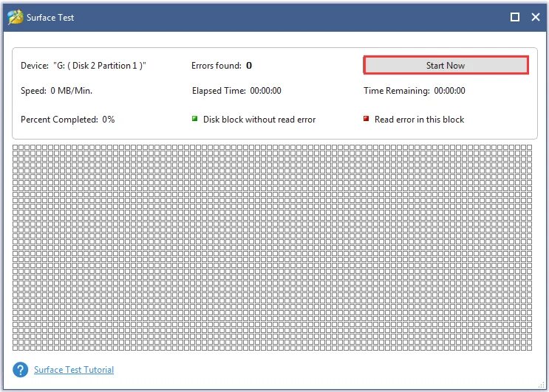Open the Surface Test Tutorial link
549x392 pixels.
click(x=74, y=370)
